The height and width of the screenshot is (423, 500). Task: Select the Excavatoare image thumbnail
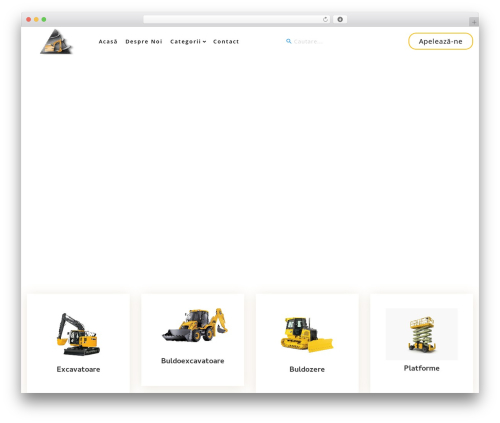click(x=78, y=334)
